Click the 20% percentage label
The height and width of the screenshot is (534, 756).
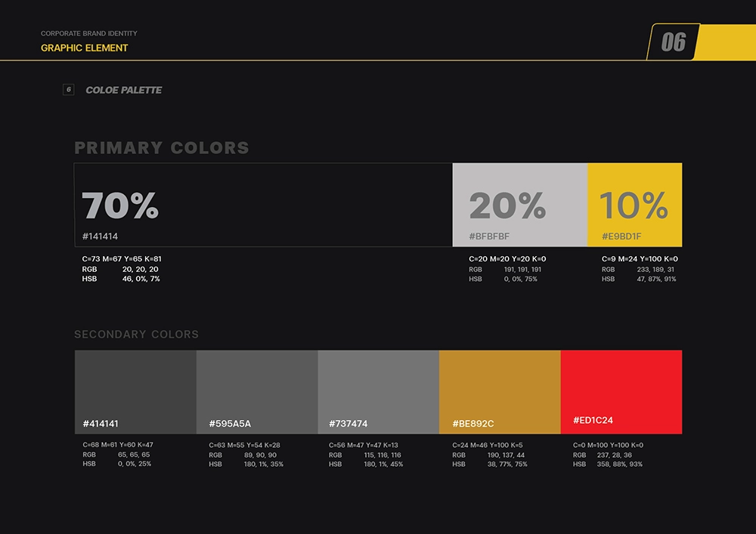tap(507, 205)
